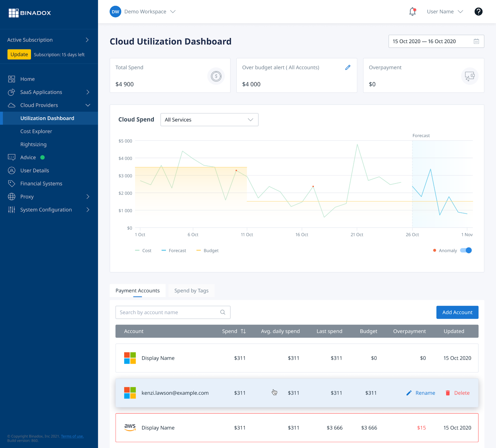Click the red $15 overpayment value
Viewport: 496px width, 448px height.
pos(421,428)
